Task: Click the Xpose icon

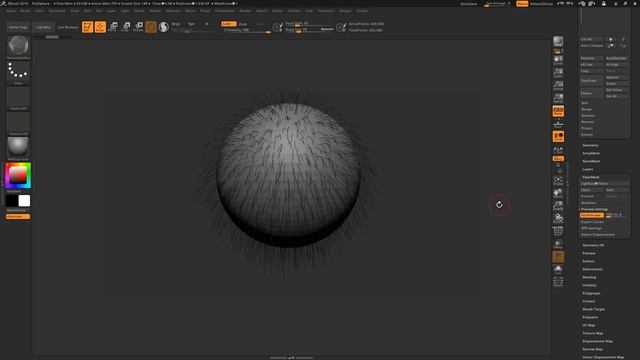Action: click(x=558, y=282)
